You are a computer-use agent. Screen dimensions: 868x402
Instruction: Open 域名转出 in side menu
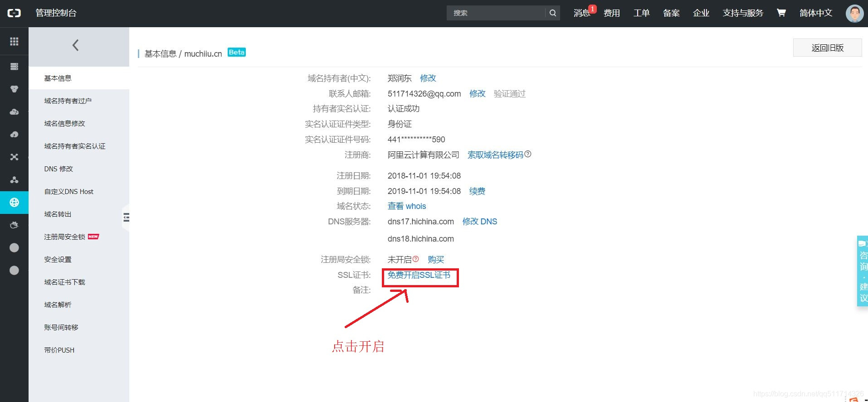coord(79,214)
